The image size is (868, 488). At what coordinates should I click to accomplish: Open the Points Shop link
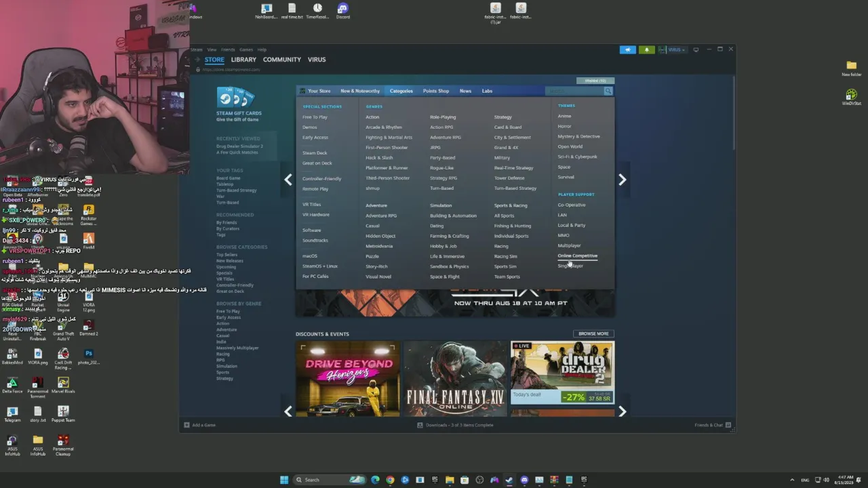[436, 91]
